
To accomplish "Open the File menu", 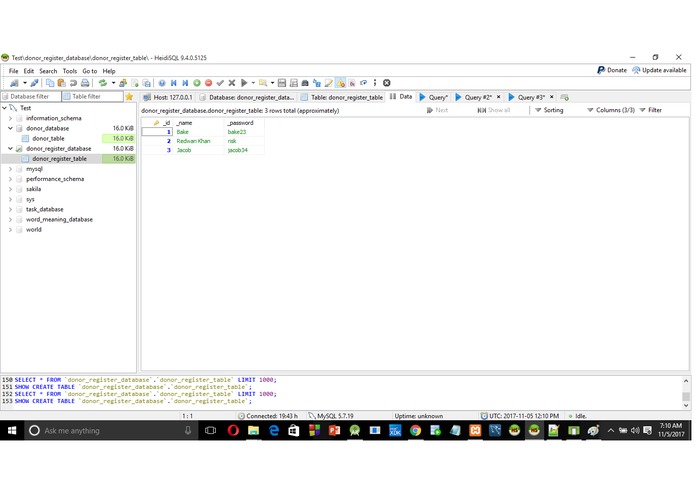I will pyautogui.click(x=14, y=71).
